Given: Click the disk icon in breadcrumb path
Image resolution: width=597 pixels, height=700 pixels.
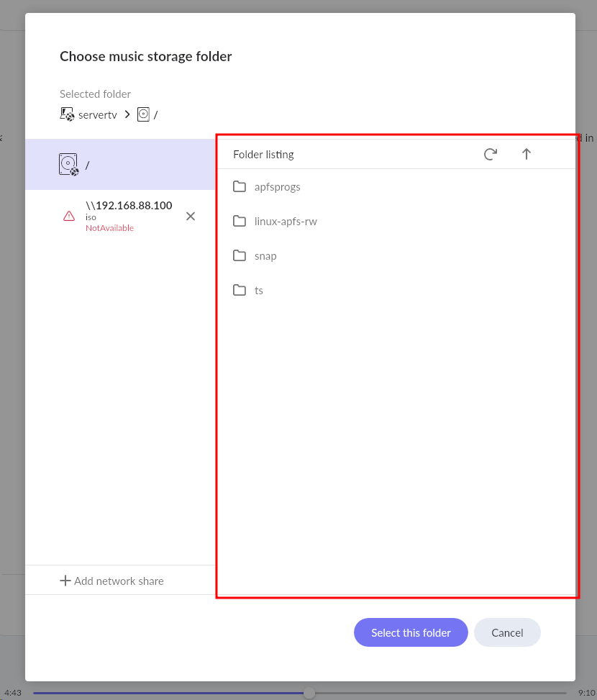Looking at the screenshot, I should tap(143, 114).
